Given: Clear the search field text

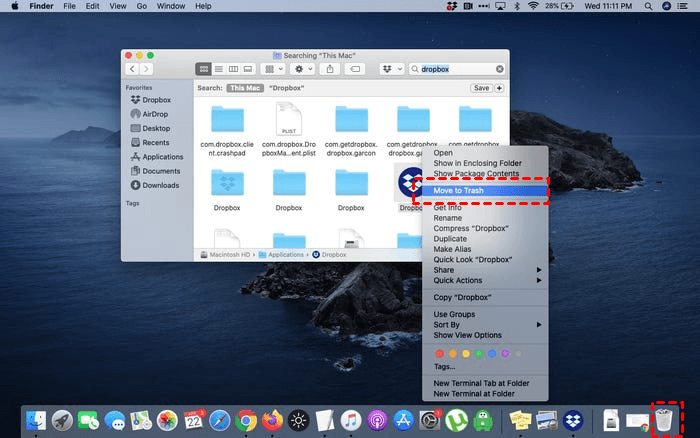Looking at the screenshot, I should pos(499,69).
